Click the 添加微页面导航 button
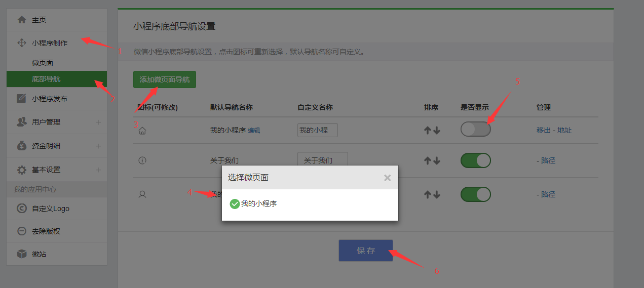 (165, 79)
